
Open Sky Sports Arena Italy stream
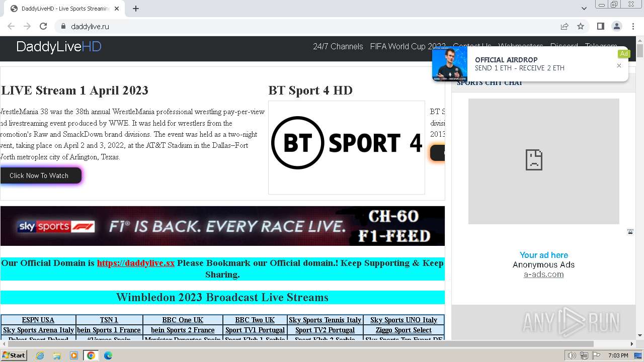click(38, 330)
